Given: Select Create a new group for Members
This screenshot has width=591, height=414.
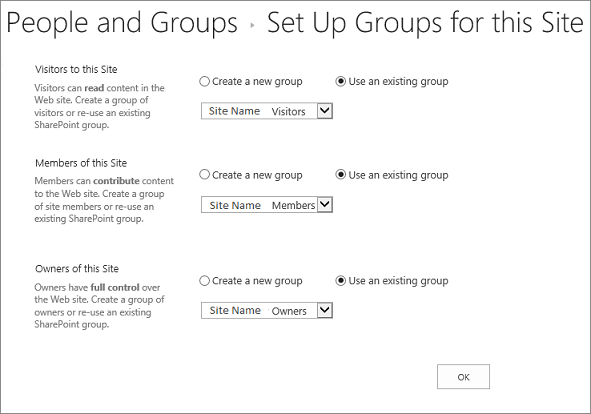Looking at the screenshot, I should click(x=204, y=175).
